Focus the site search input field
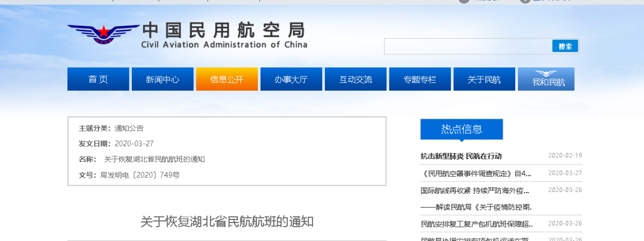 pos(468,47)
